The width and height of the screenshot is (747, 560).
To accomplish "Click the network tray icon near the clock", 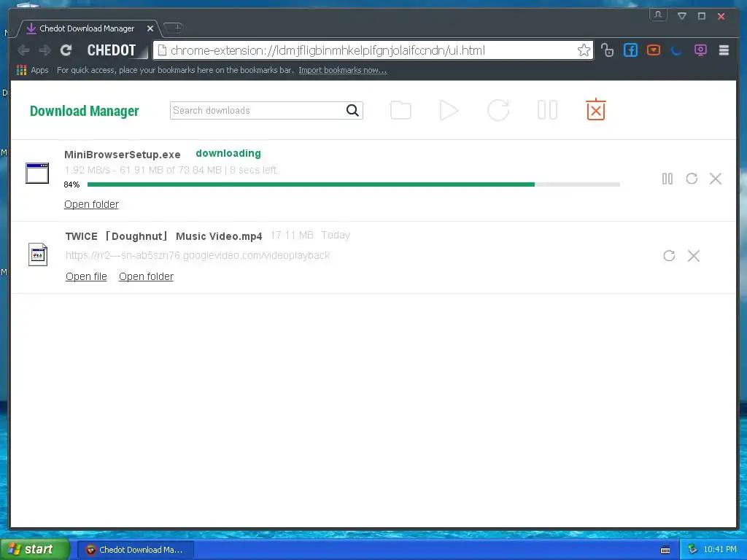I will (x=692, y=550).
